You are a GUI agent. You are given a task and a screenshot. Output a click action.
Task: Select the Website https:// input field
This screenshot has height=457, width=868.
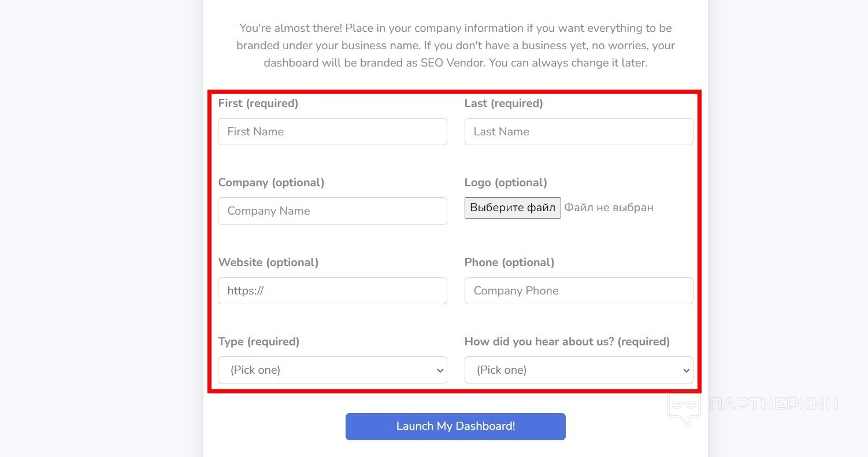(332, 291)
